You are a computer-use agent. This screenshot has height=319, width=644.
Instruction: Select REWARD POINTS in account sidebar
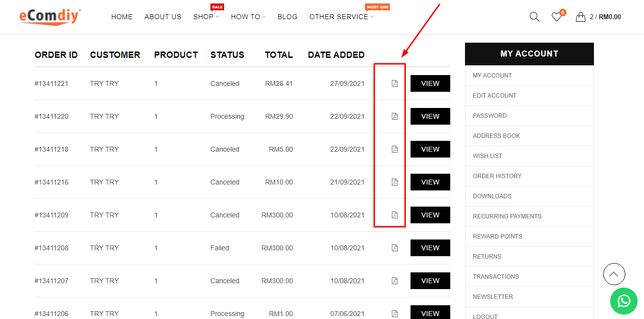pos(497,237)
